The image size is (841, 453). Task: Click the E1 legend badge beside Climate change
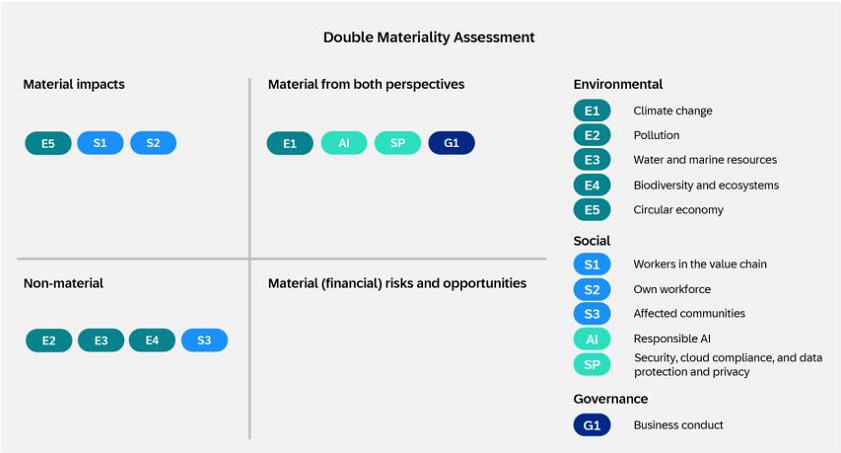(x=592, y=111)
